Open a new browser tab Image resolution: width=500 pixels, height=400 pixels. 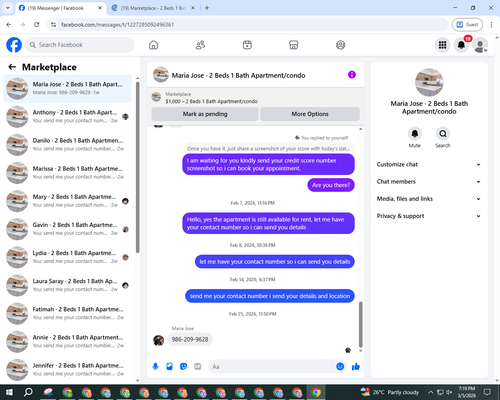[x=207, y=8]
